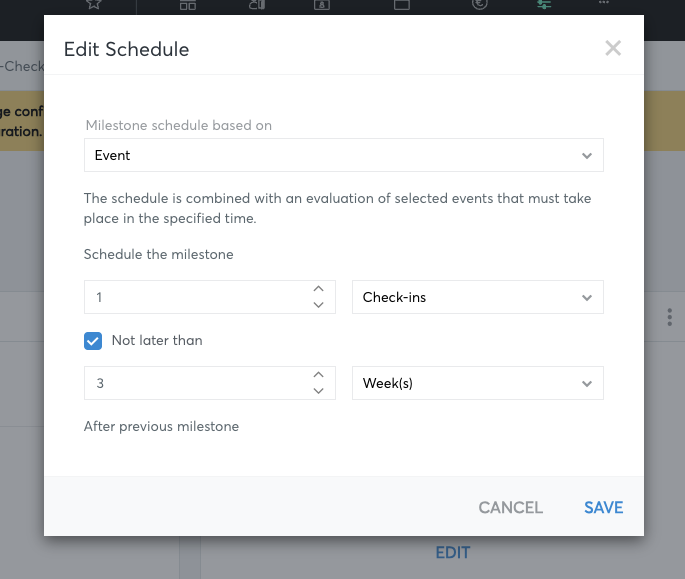685x579 pixels.
Task: Click the EDIT link behind the dialog
Action: click(x=453, y=553)
